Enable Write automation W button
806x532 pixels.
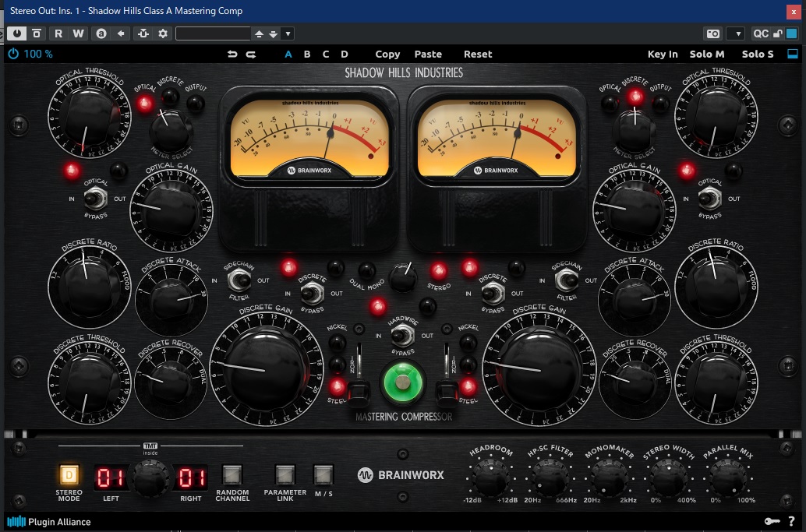click(78, 33)
